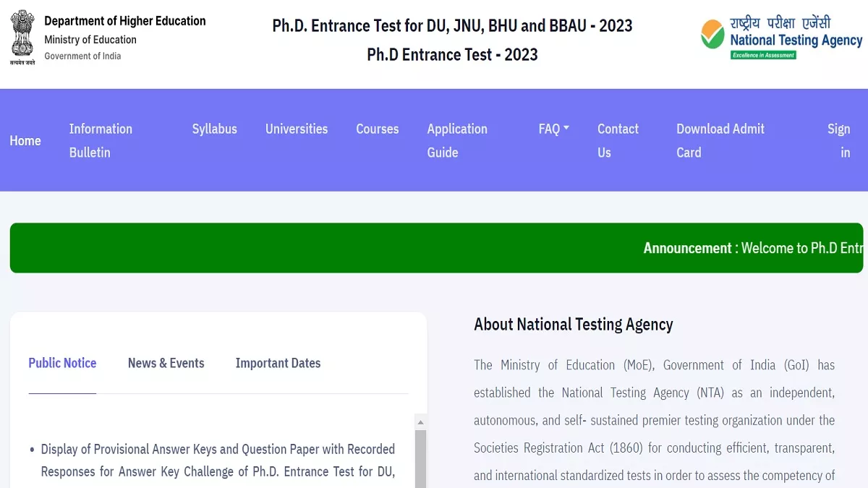Open Provisional Answer Keys notice link
The image size is (868, 488).
coord(218,461)
